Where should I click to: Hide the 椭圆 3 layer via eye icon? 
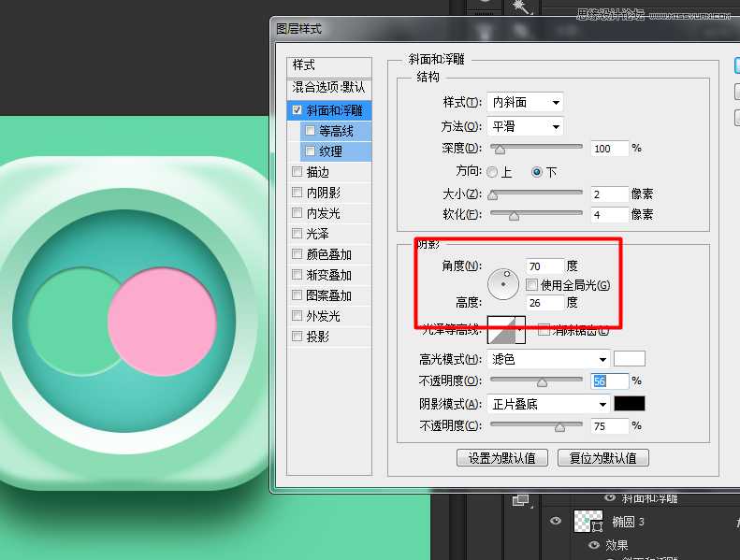(x=556, y=522)
